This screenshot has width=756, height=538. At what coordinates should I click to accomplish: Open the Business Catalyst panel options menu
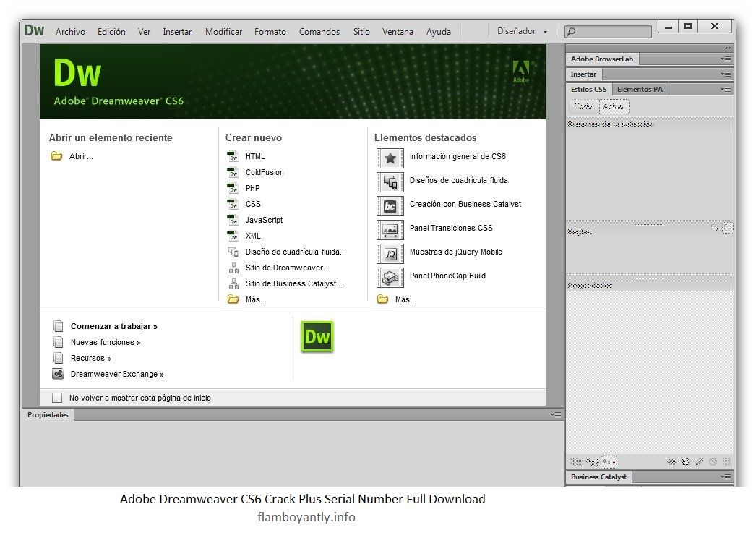726,477
